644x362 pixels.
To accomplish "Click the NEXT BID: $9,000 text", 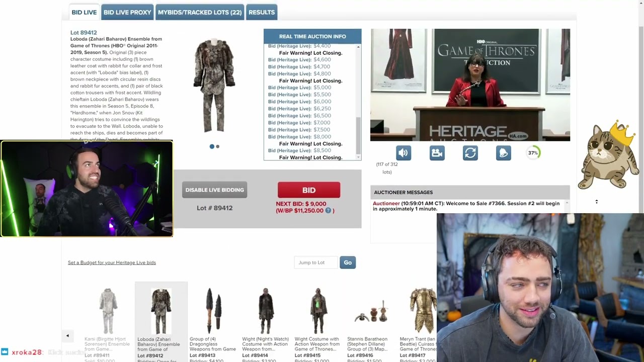I will pyautogui.click(x=301, y=204).
